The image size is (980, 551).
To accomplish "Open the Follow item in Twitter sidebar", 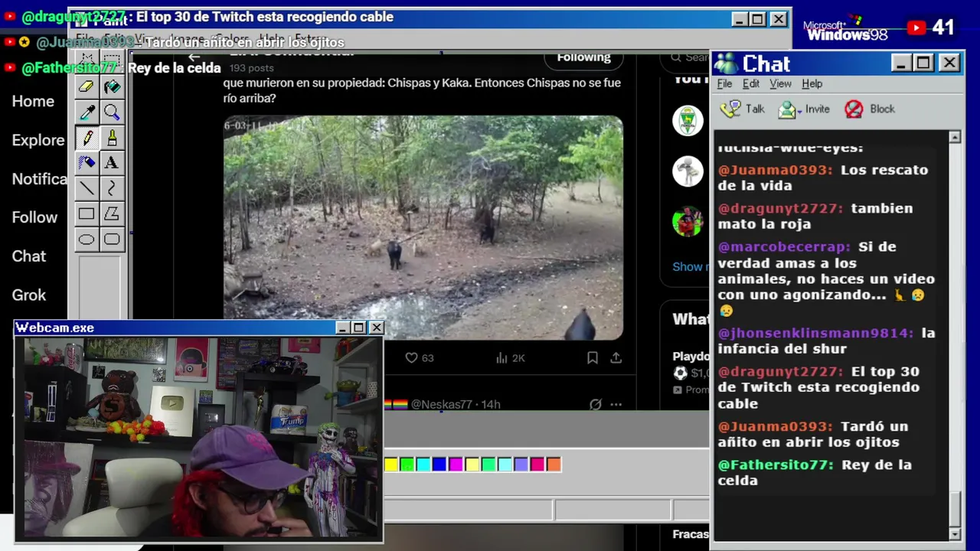I will [34, 217].
